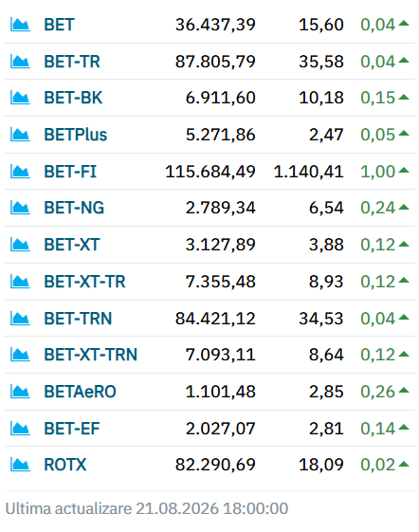Screen dimensions: 419x532
Task: Go to the BET-TRN index page
Action: click(78, 319)
